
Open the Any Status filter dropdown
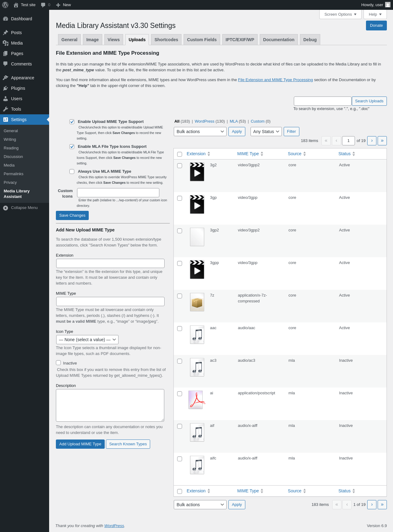tap(266, 132)
